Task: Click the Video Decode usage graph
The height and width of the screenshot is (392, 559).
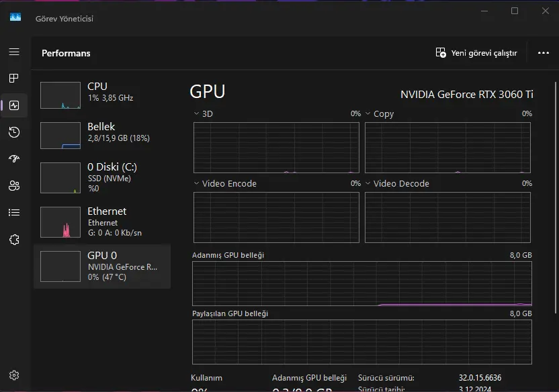Action: pyautogui.click(x=447, y=217)
